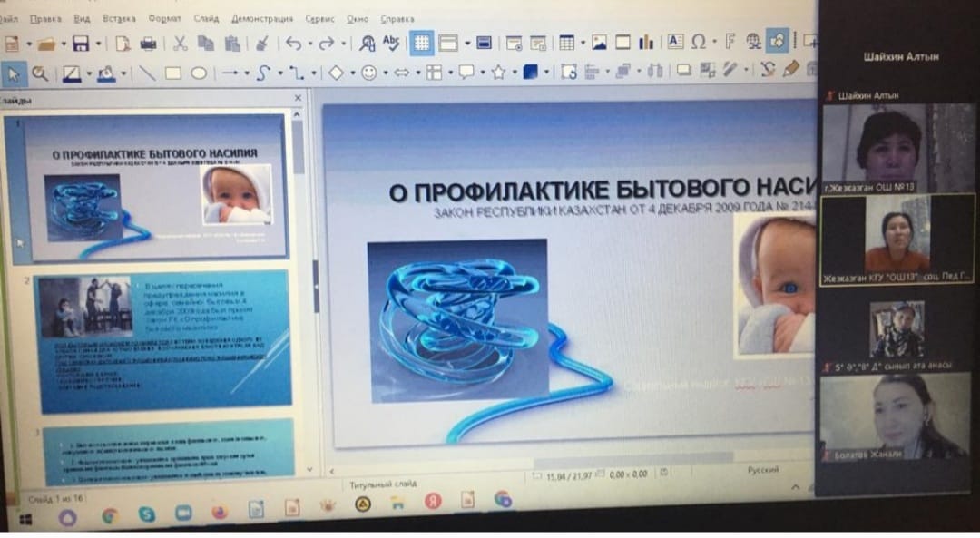The width and height of the screenshot is (980, 538).
Task: Click the Print icon in toolbar
Action: point(147,43)
